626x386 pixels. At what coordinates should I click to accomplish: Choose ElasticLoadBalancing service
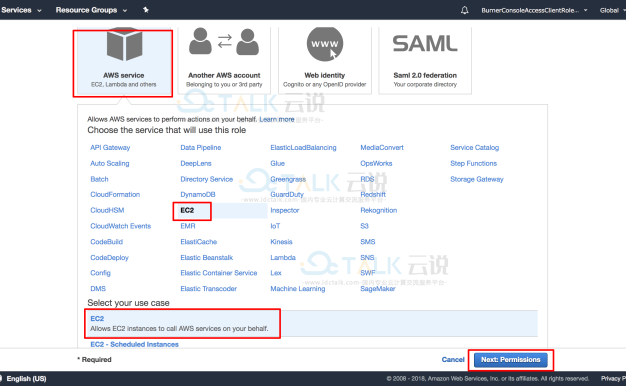tap(303, 147)
